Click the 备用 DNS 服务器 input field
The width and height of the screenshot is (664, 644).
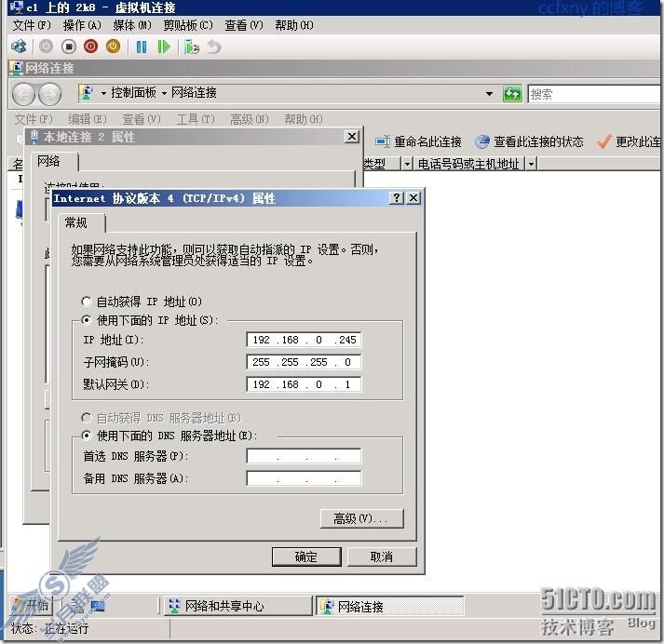[304, 478]
